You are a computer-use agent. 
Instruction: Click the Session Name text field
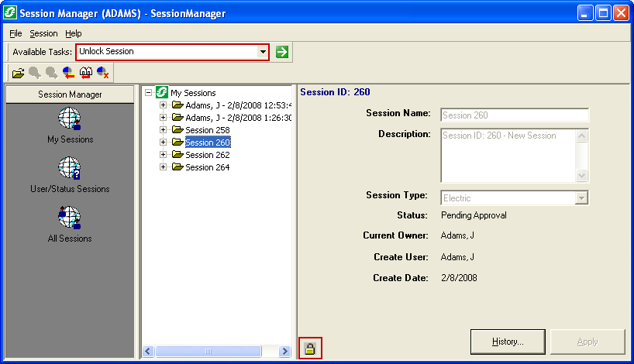[515, 115]
